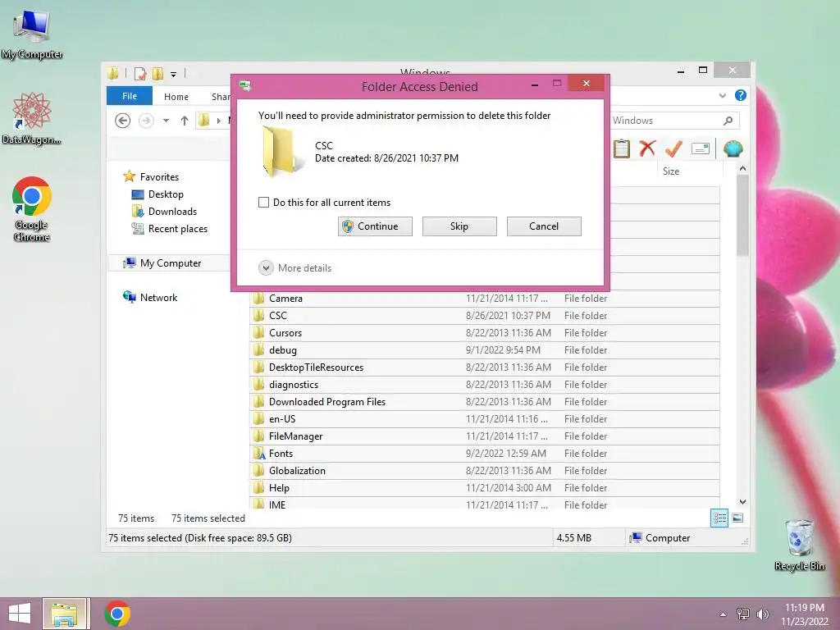Viewport: 840px width, 630px height.
Task: Click the Windows Start button
Action: pos(20,614)
